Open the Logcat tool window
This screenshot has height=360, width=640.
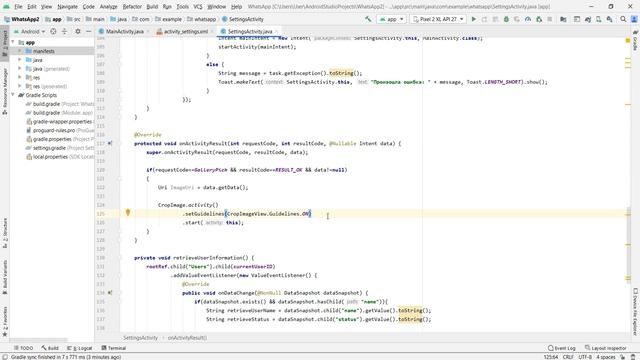pos(80,348)
